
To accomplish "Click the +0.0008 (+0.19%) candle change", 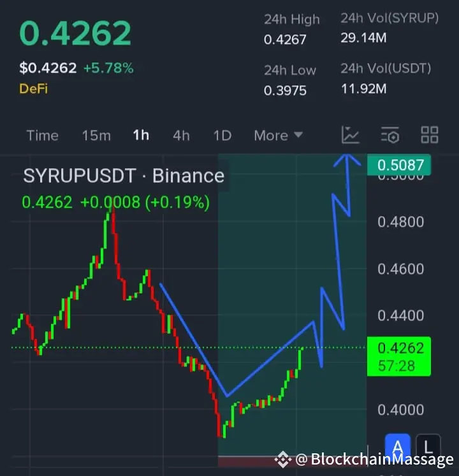I will 145,203.
